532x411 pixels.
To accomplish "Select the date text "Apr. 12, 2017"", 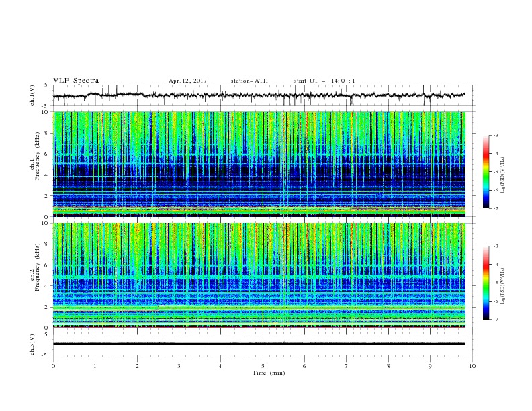I will pyautogui.click(x=187, y=81).
